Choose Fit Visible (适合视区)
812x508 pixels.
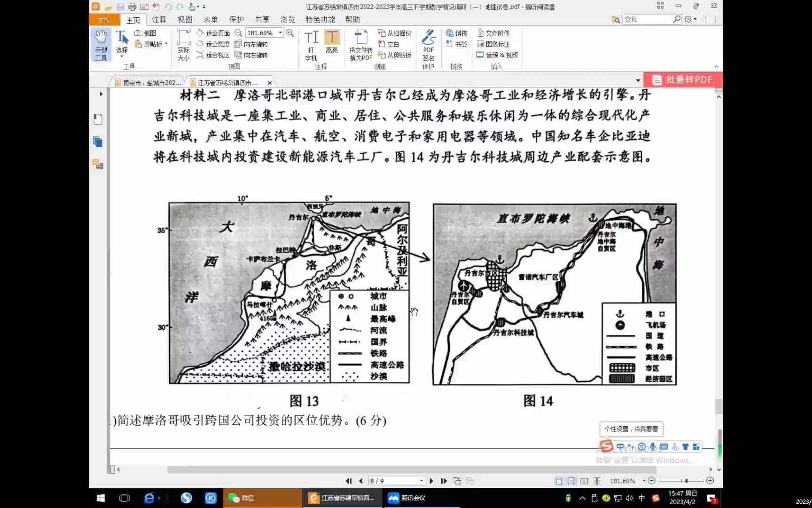[x=213, y=55]
